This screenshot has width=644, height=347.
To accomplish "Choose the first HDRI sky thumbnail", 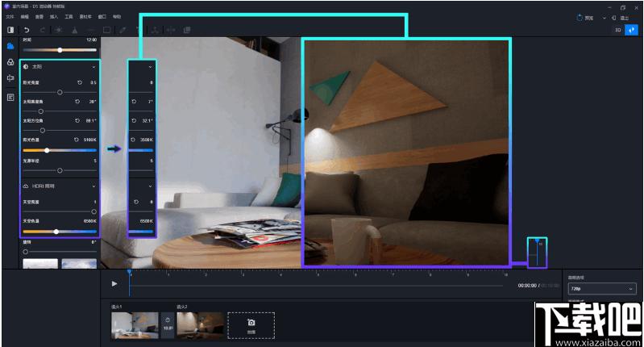I will pos(40,264).
